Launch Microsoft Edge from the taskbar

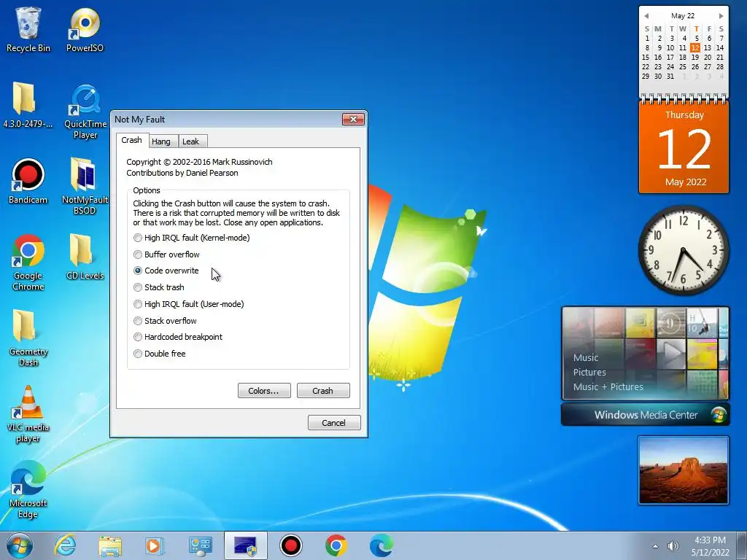(381, 545)
